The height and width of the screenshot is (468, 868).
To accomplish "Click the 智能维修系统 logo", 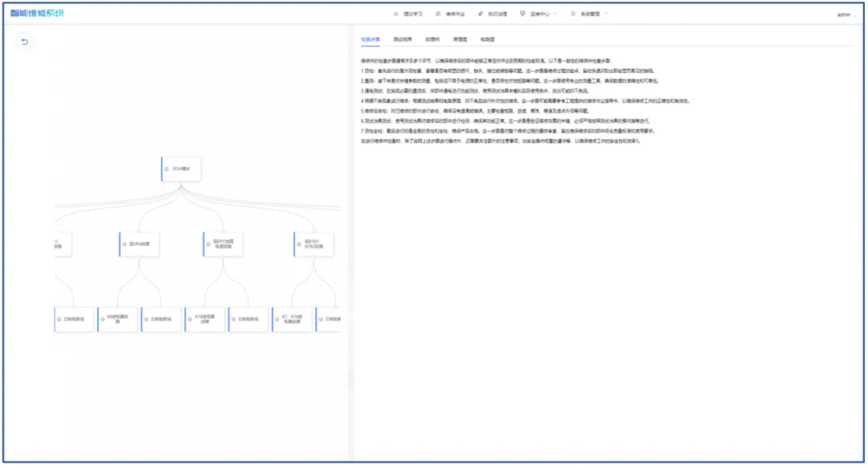I will (x=37, y=14).
